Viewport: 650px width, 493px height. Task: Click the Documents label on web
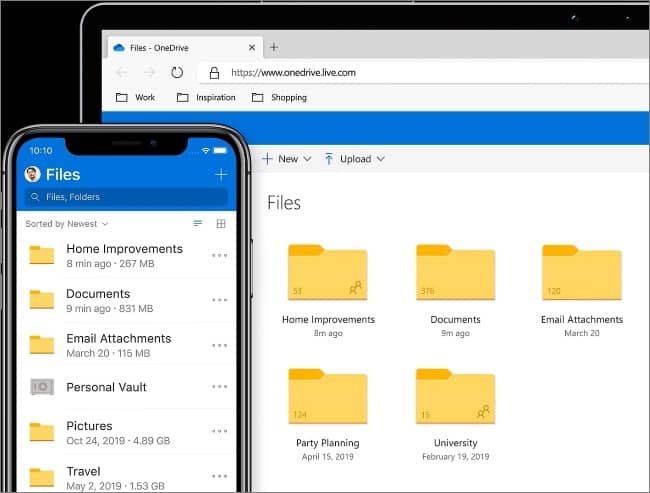point(455,319)
